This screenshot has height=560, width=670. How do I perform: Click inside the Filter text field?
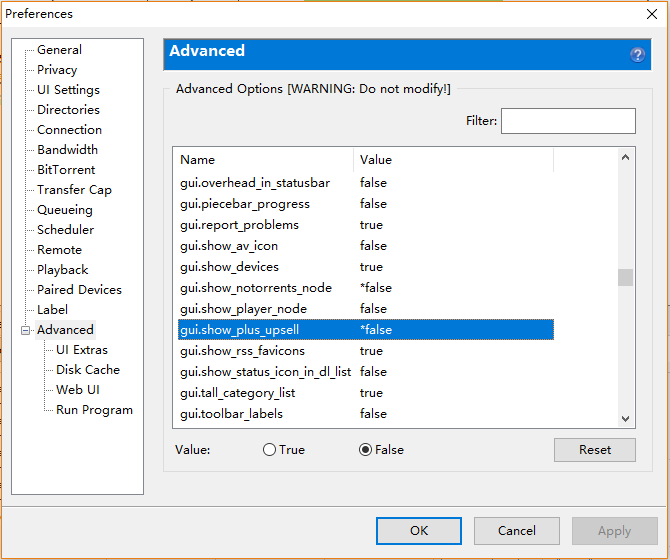[x=567, y=121]
